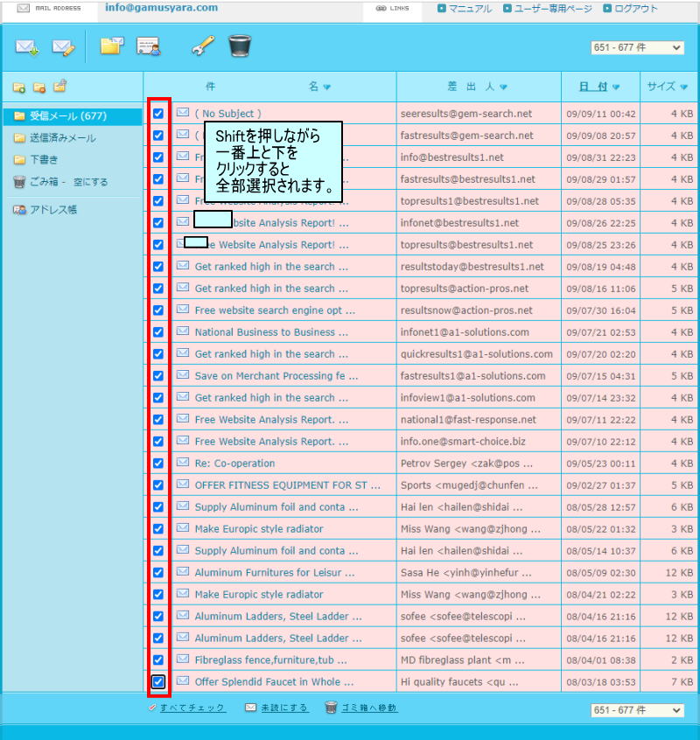The width and height of the screenshot is (700, 740).
Task: Open the address card toolbar icon
Action: (x=149, y=47)
